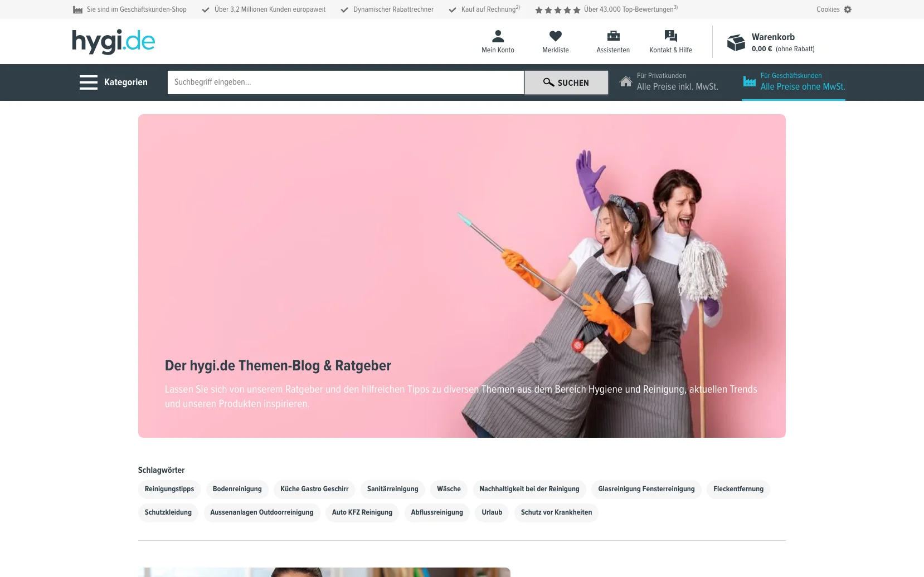
Task: Select the Sanitärreinigung tag
Action: (x=393, y=489)
